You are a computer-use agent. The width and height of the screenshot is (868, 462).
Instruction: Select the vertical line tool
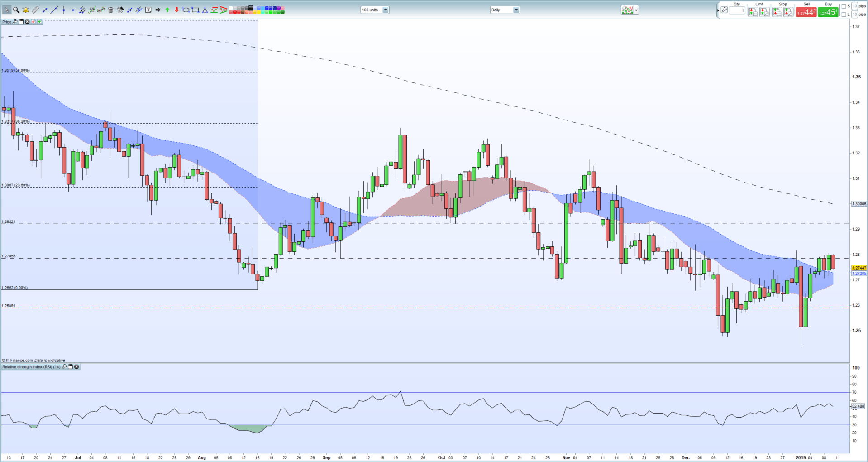pos(64,10)
